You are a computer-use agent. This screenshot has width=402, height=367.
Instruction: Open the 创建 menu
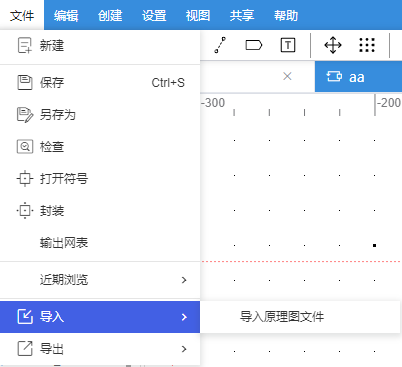click(110, 15)
